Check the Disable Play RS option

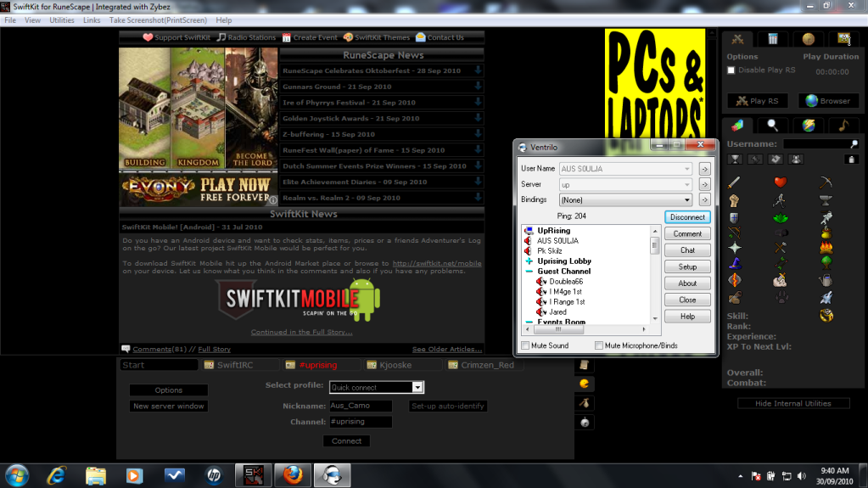pyautogui.click(x=732, y=70)
